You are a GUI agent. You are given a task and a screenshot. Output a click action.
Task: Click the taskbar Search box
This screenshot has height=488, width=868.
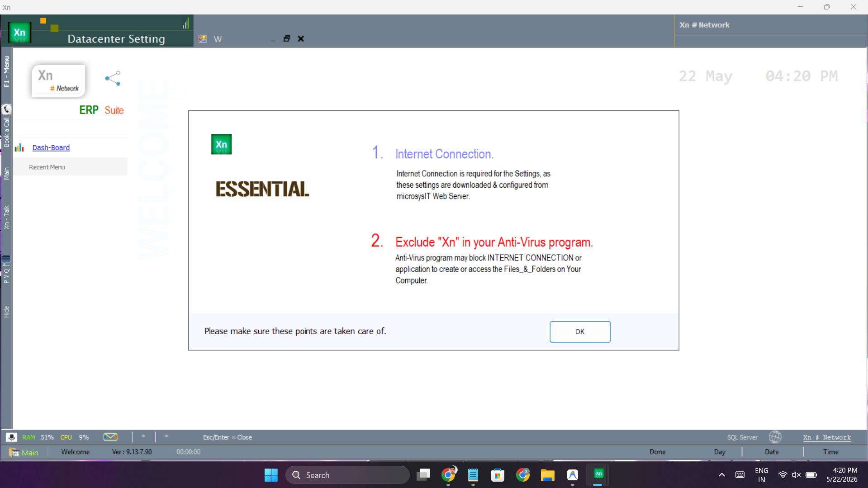(x=347, y=475)
